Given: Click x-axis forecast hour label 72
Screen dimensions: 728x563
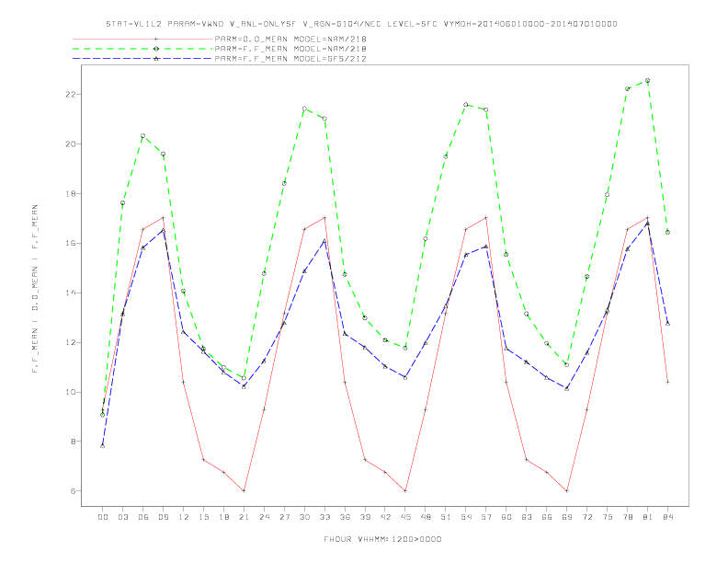Looking at the screenshot, I should click(586, 517).
